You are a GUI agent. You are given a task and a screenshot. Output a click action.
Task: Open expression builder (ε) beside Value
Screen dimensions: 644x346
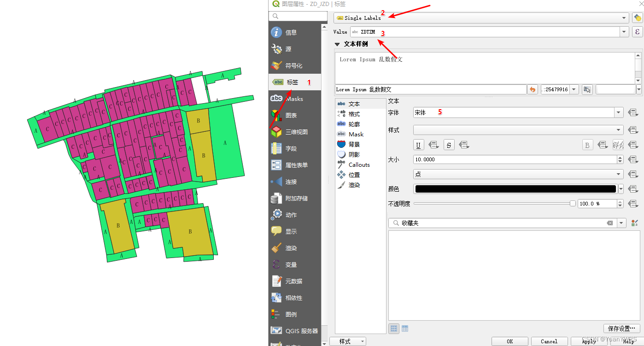(638, 32)
